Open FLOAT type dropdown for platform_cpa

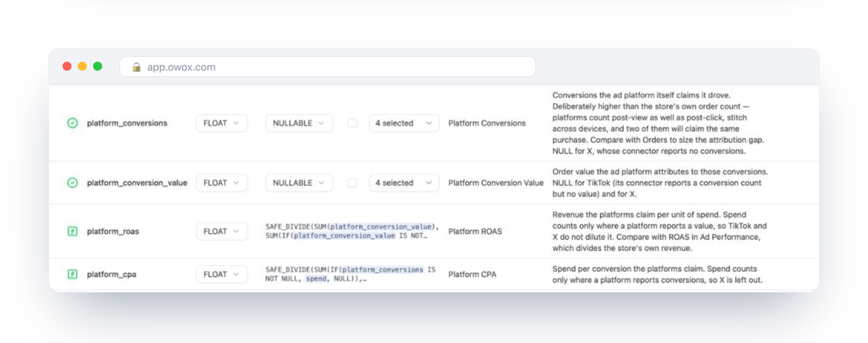tap(222, 274)
